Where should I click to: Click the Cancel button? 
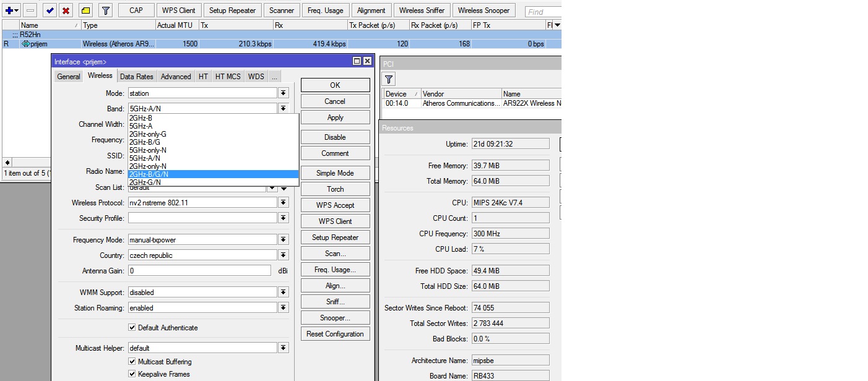[335, 101]
